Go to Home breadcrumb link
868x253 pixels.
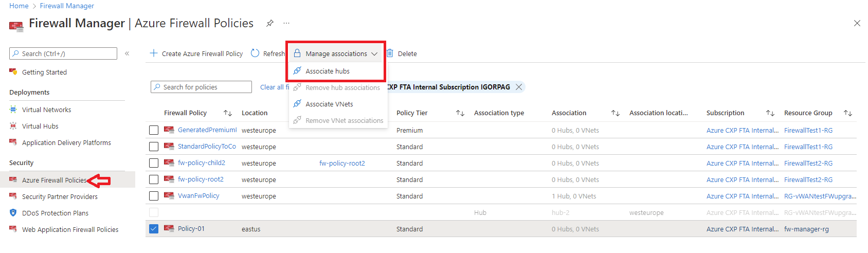coord(19,6)
